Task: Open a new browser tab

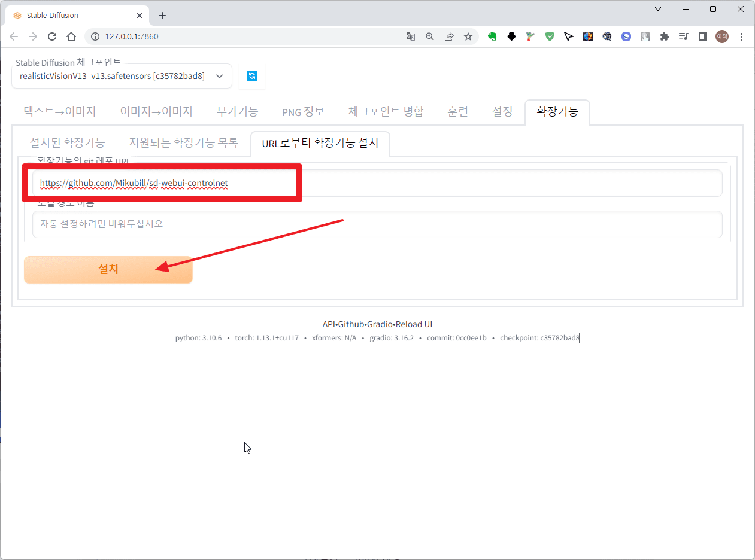Action: click(x=162, y=16)
